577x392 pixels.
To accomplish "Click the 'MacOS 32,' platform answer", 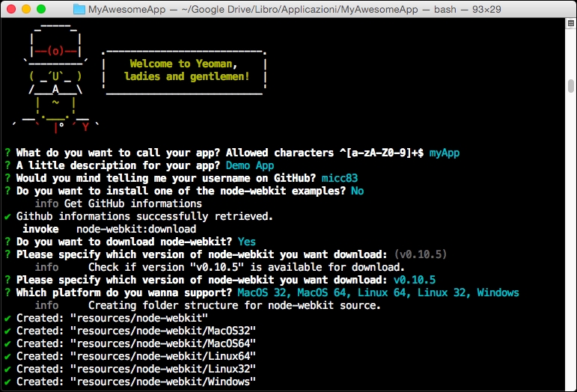I will coord(264,293).
